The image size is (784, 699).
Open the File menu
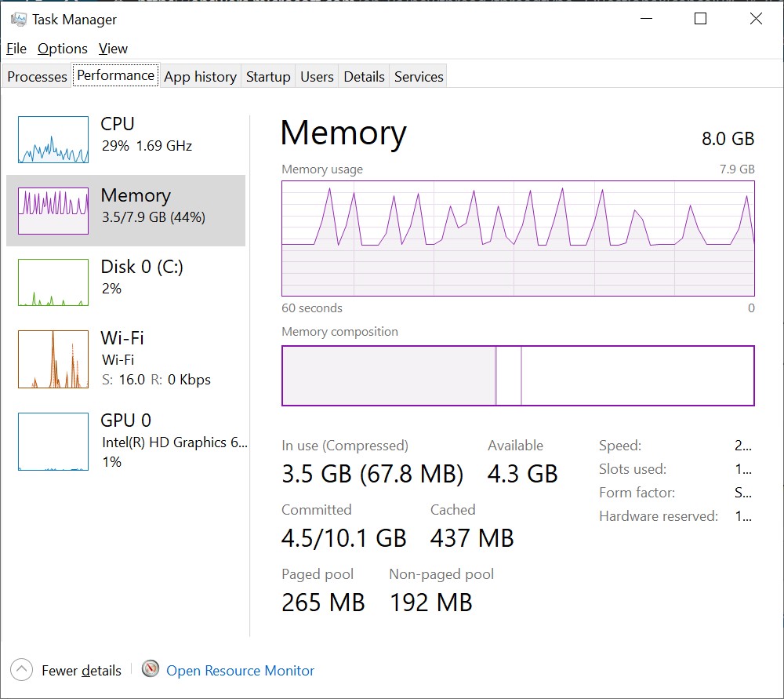pyautogui.click(x=16, y=49)
